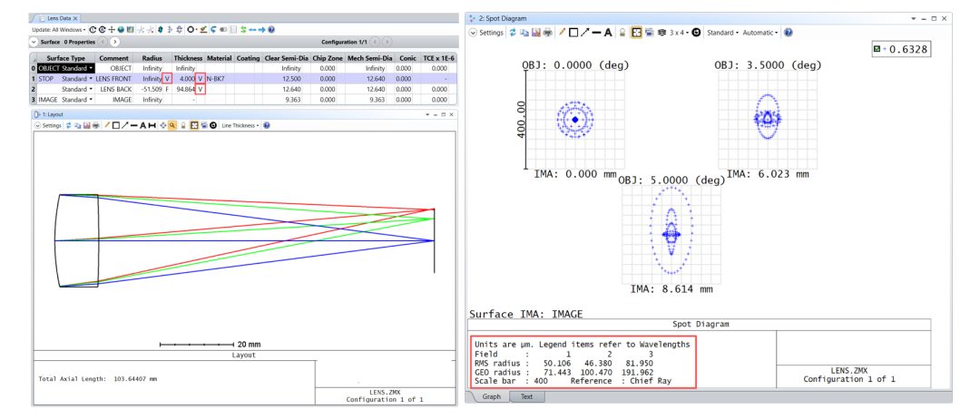Open the Update: All Windows dropdown
Image resolution: width=980 pixels, height=419 pixels.
pos(59,29)
